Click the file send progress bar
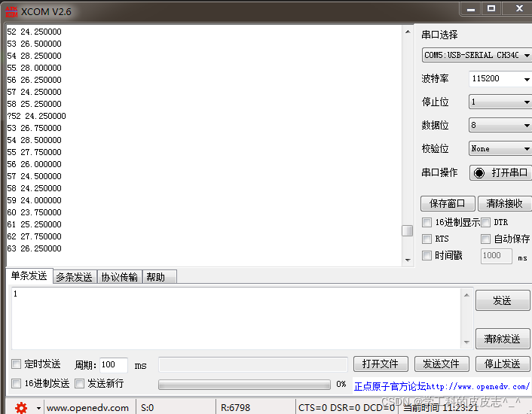 coord(244,385)
